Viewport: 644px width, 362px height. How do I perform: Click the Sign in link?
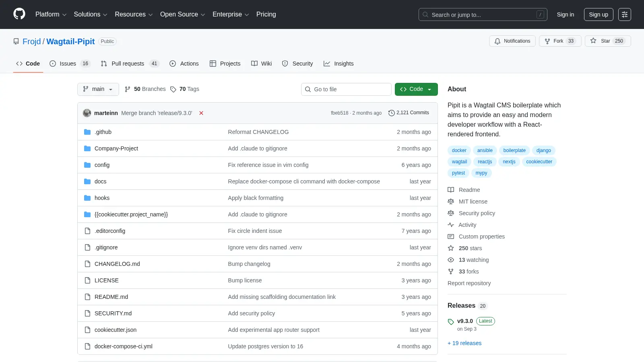[x=566, y=14]
